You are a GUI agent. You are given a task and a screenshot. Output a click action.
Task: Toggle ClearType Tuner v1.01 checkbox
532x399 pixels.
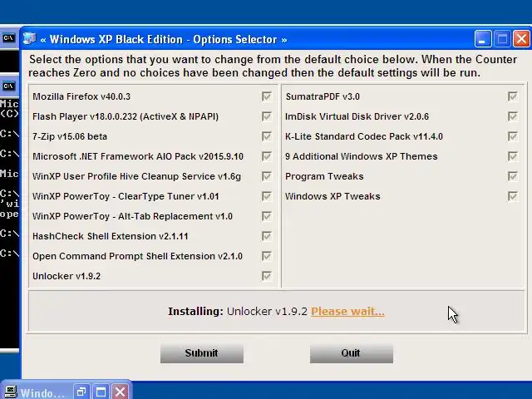[x=267, y=196]
